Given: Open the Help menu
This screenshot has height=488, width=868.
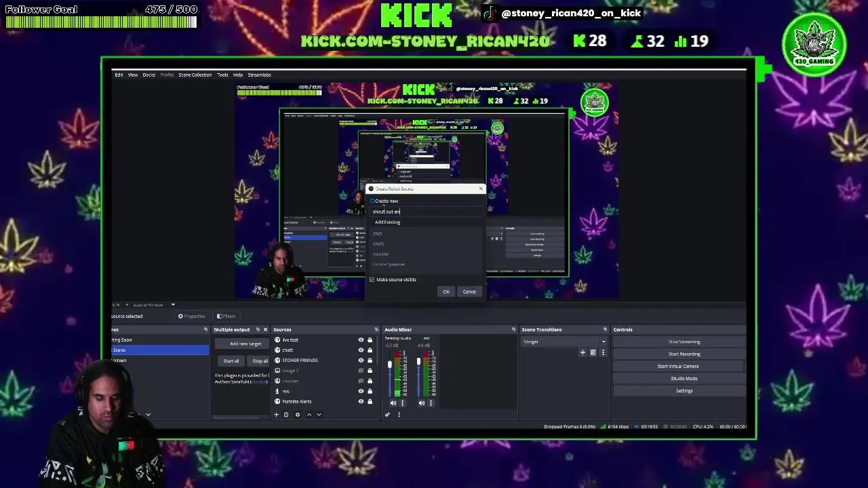Looking at the screenshot, I should [238, 75].
